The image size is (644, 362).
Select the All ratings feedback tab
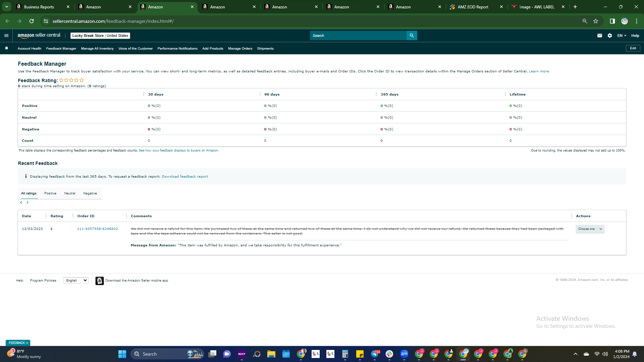pyautogui.click(x=29, y=193)
